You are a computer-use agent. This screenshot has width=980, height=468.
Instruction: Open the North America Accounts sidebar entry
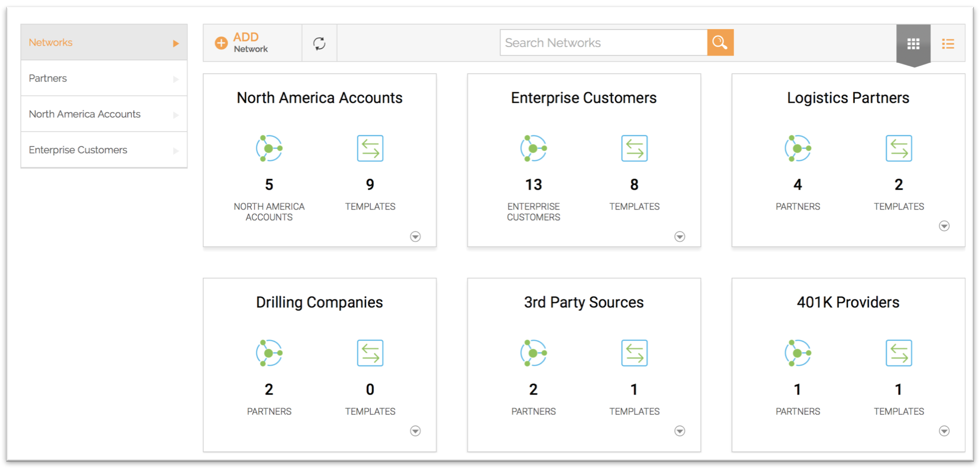pyautogui.click(x=85, y=114)
